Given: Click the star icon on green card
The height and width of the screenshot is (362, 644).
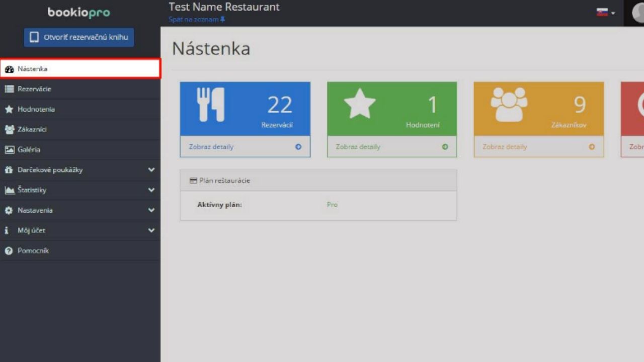Looking at the screenshot, I should [359, 104].
